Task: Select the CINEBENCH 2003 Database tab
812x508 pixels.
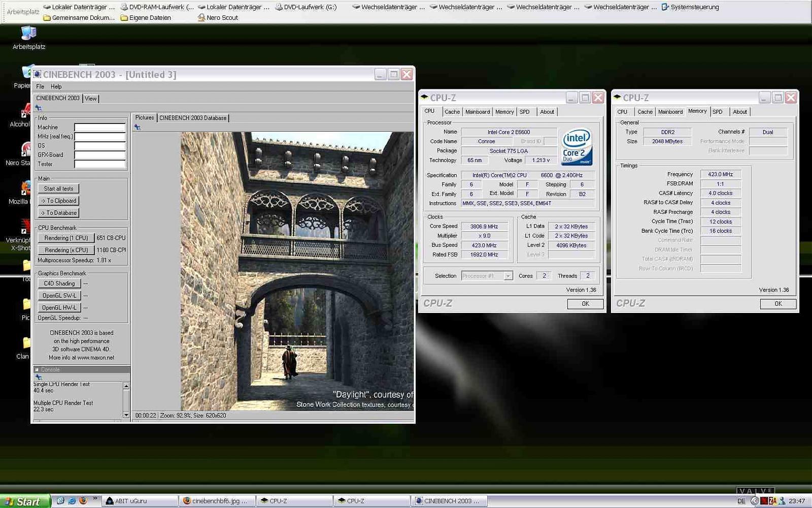Action: coord(193,118)
